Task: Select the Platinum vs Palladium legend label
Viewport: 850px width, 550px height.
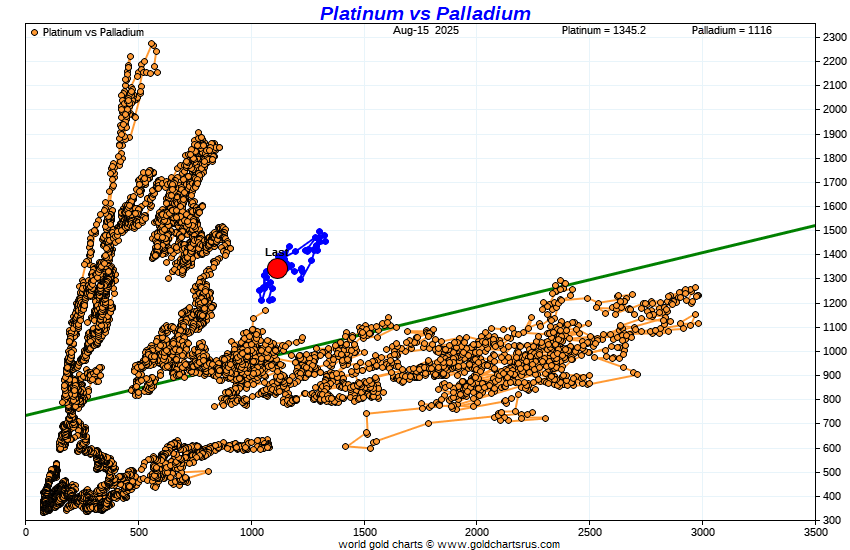Action: pos(93,33)
